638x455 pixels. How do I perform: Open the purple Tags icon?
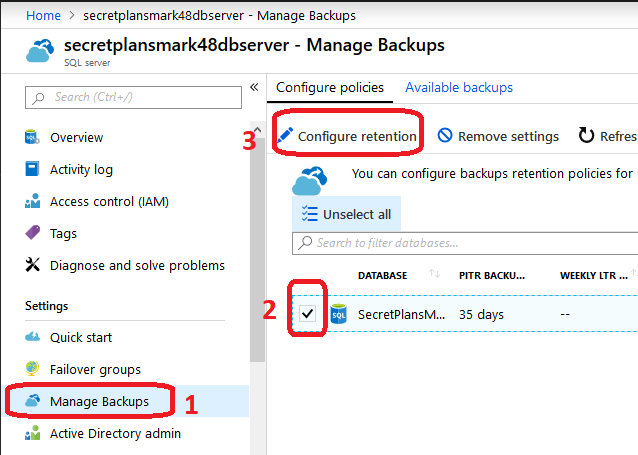click(32, 233)
